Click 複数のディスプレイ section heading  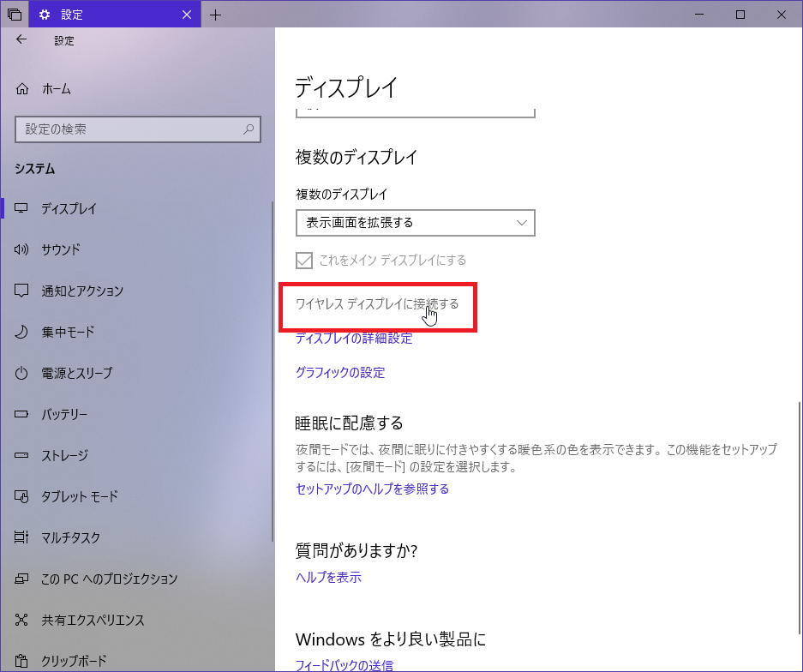tap(357, 157)
